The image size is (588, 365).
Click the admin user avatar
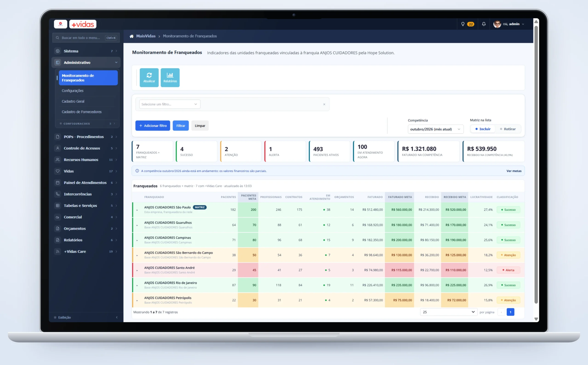coord(497,24)
